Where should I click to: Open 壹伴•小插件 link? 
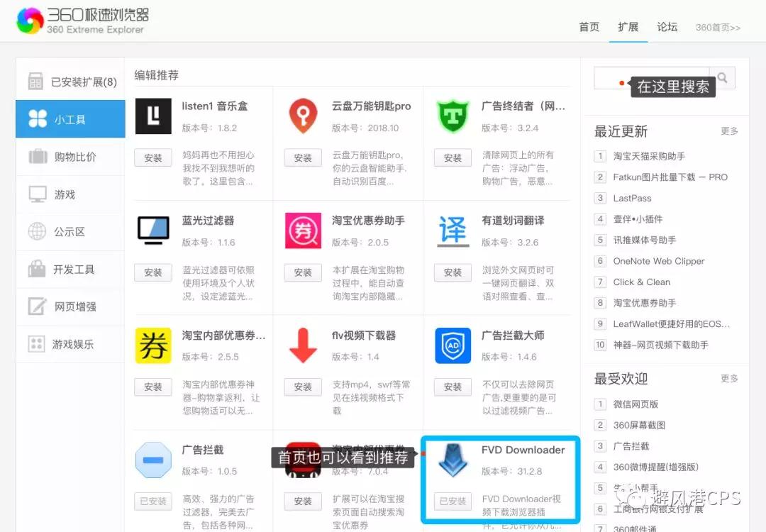pos(638,219)
